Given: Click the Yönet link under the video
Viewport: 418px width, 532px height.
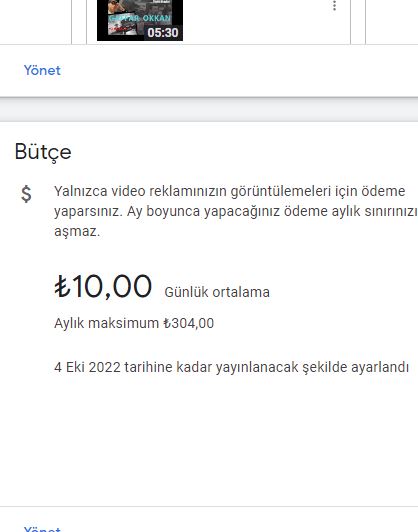Looking at the screenshot, I should click(x=42, y=70).
